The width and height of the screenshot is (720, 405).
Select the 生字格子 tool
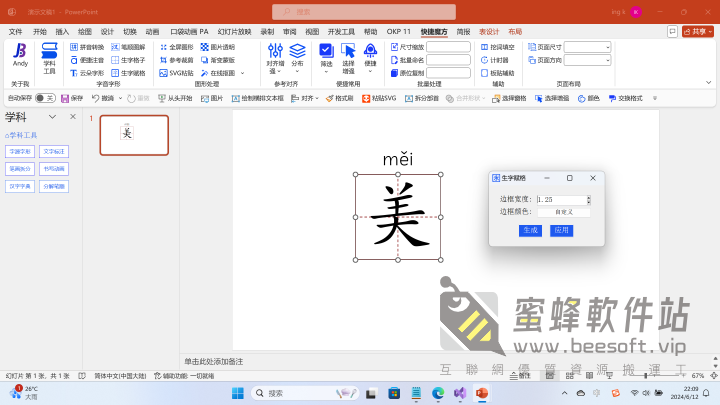pyautogui.click(x=128, y=60)
